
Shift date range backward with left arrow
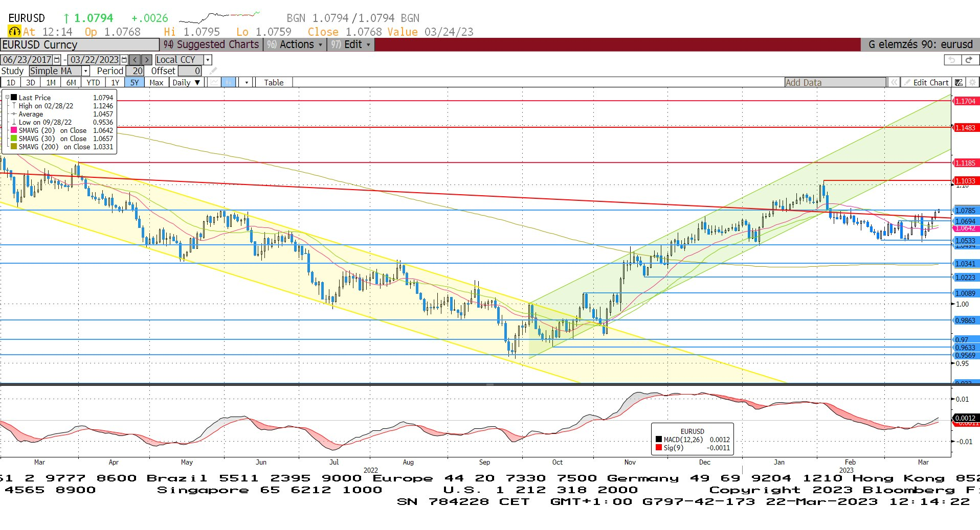tap(135, 60)
